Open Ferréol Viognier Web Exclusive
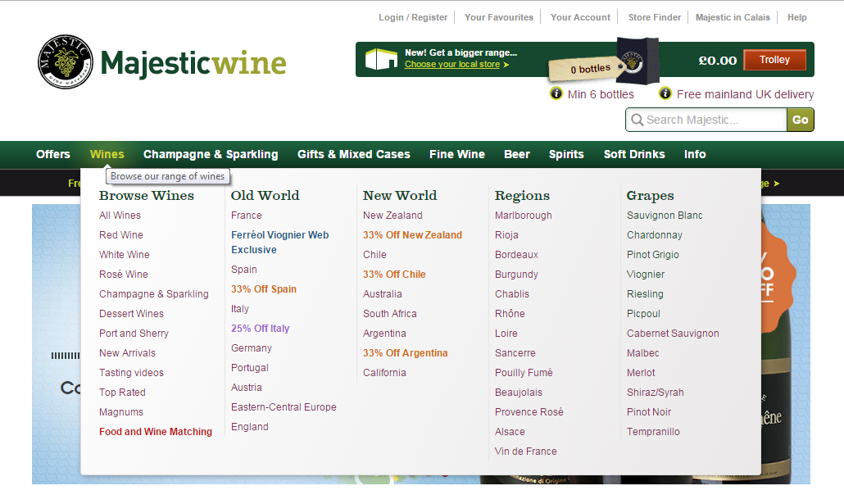This screenshot has height=504, width=844. pos(280,243)
